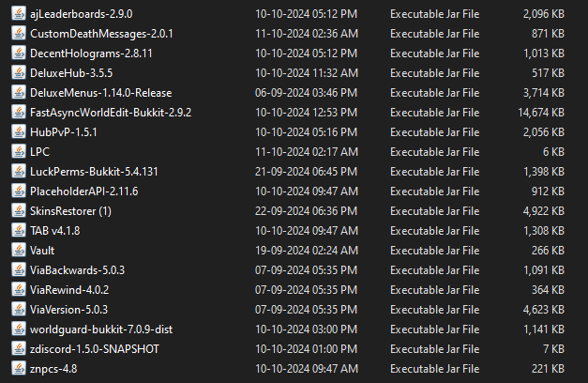The image size is (588, 383).
Task: Select the zdiscord-1.5.0-SNAPSHOT file icon
Action: (19, 348)
